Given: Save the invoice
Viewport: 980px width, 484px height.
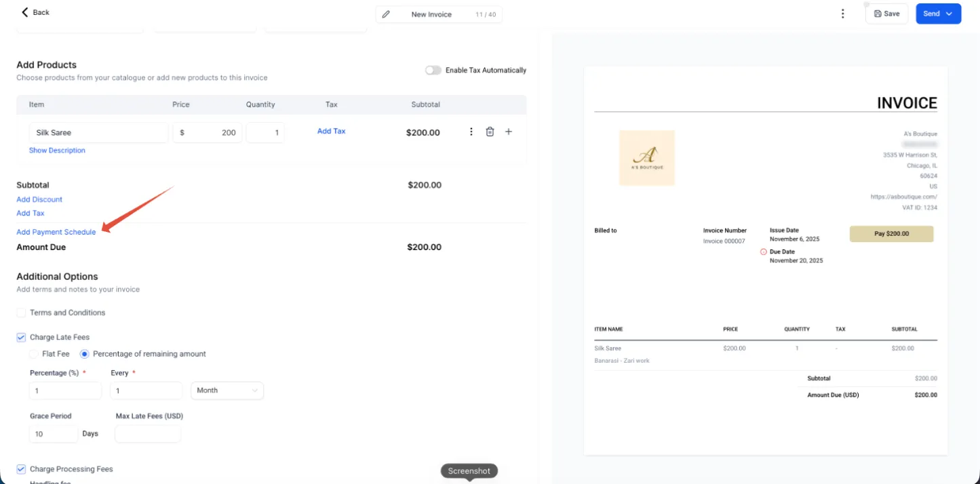Looking at the screenshot, I should pyautogui.click(x=886, y=14).
